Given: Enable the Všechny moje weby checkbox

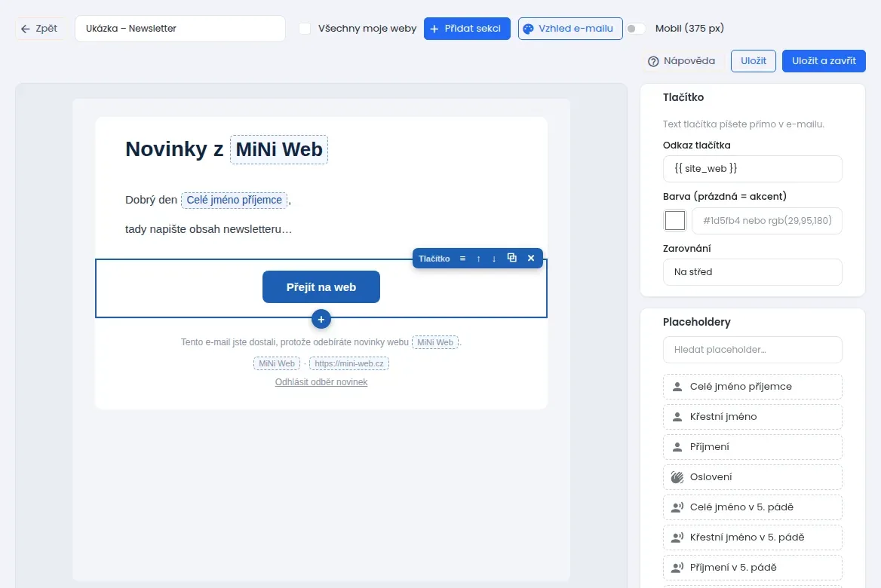Looking at the screenshot, I should [305, 29].
